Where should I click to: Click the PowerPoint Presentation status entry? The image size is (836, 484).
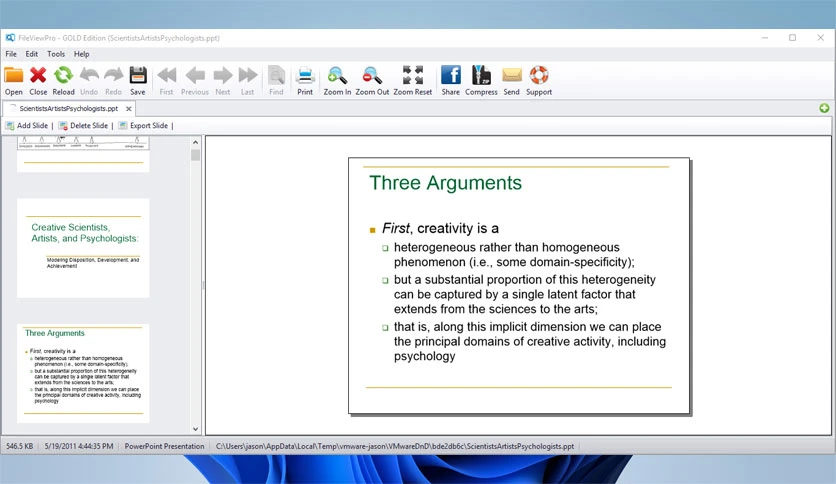(x=164, y=446)
